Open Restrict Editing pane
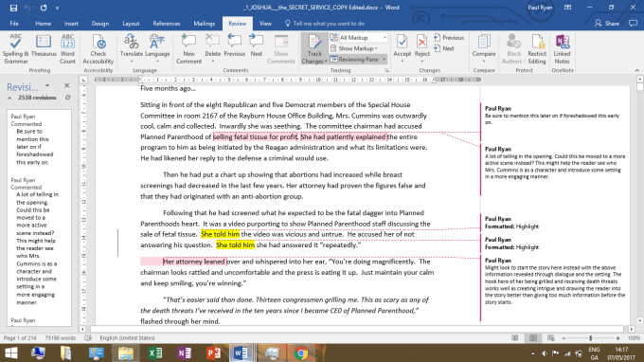Viewport: 644px width, 362px height. click(537, 49)
